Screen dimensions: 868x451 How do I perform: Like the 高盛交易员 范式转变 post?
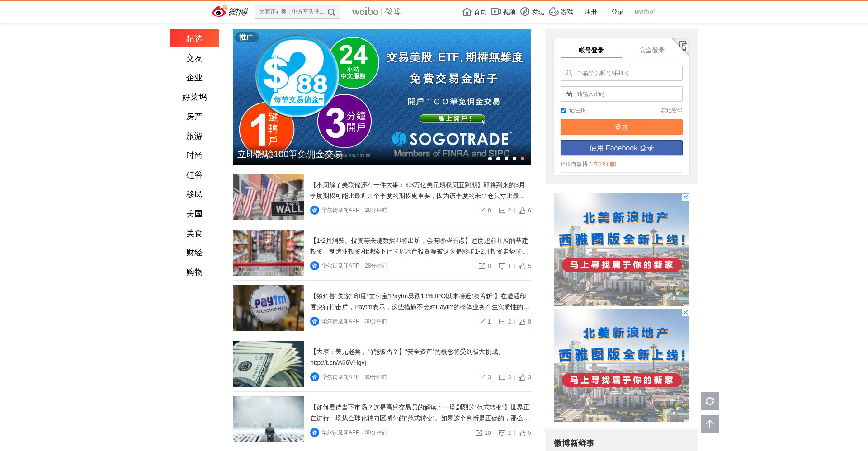[x=525, y=433]
